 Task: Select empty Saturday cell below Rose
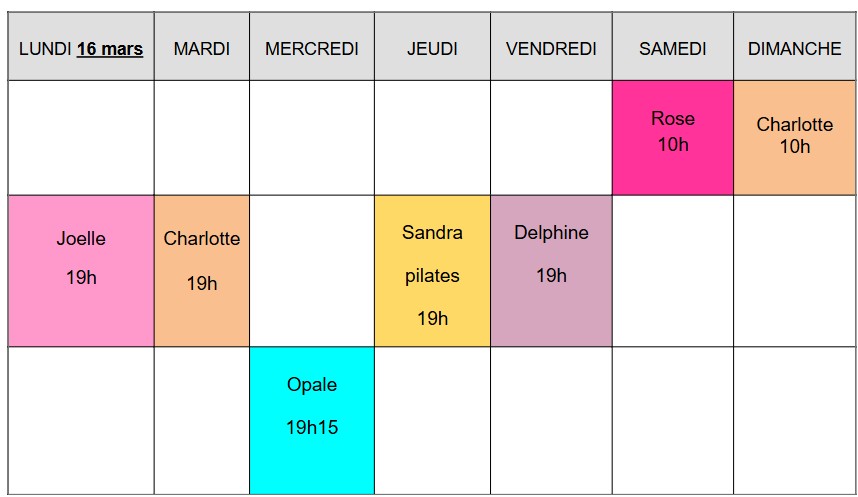coord(673,271)
